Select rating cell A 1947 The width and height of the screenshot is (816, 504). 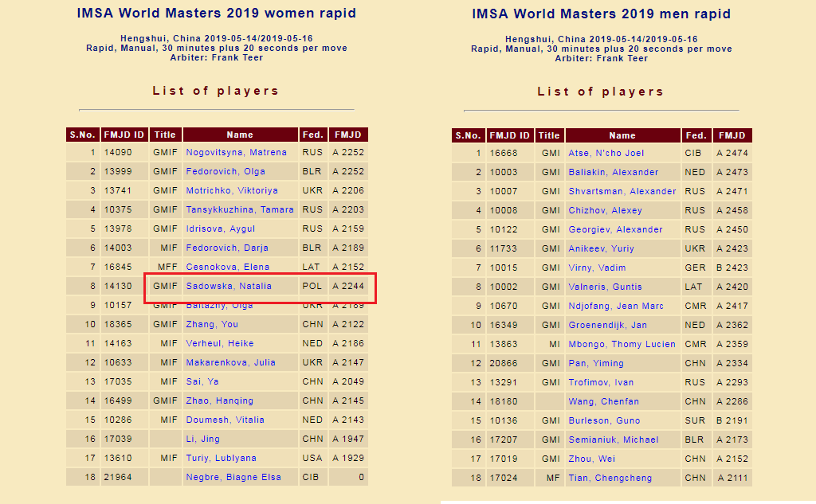point(348,439)
